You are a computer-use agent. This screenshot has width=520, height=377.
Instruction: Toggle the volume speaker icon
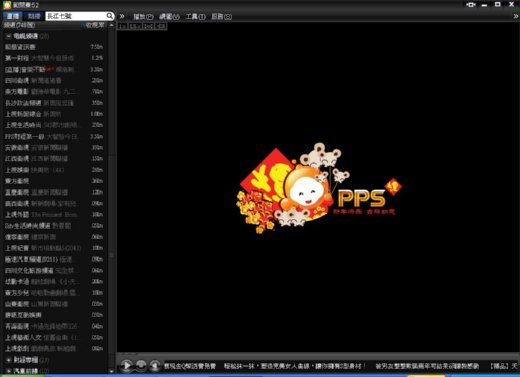(x=155, y=365)
